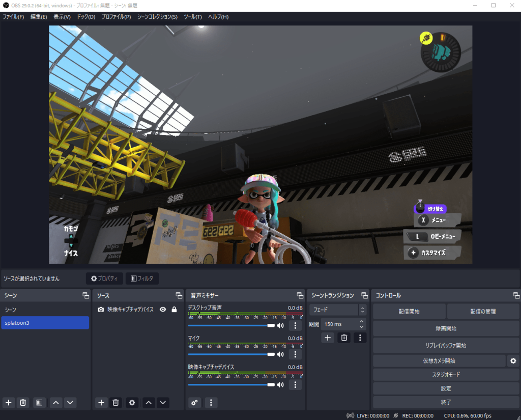This screenshot has width=521, height=420.
Task: Mute the マイク audio channel
Action: [280, 354]
